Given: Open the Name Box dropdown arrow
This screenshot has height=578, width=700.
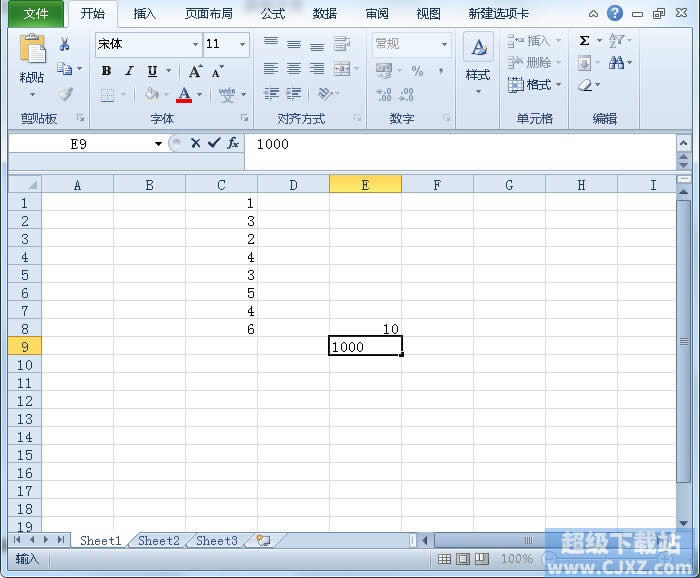Looking at the screenshot, I should pyautogui.click(x=158, y=144).
